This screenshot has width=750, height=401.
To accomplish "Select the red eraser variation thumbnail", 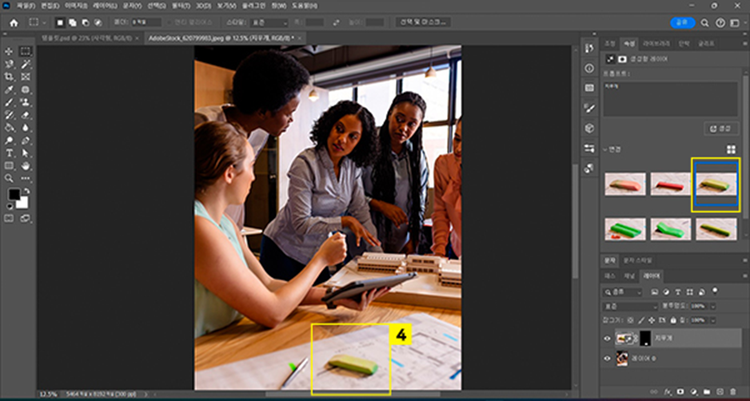I will coord(671,184).
